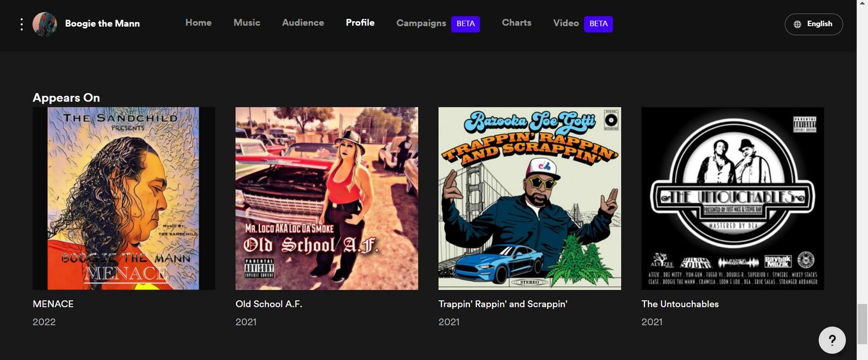Click the globe icon in language selector

(x=797, y=24)
